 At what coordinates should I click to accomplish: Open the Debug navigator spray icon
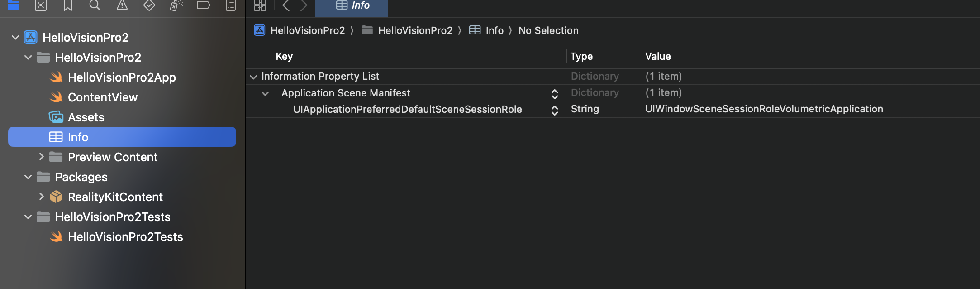click(176, 5)
